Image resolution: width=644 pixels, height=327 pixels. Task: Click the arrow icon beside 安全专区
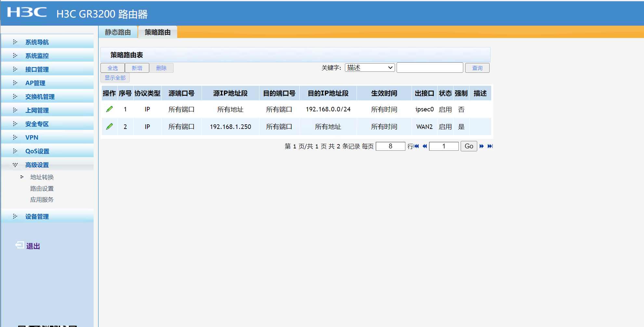15,124
